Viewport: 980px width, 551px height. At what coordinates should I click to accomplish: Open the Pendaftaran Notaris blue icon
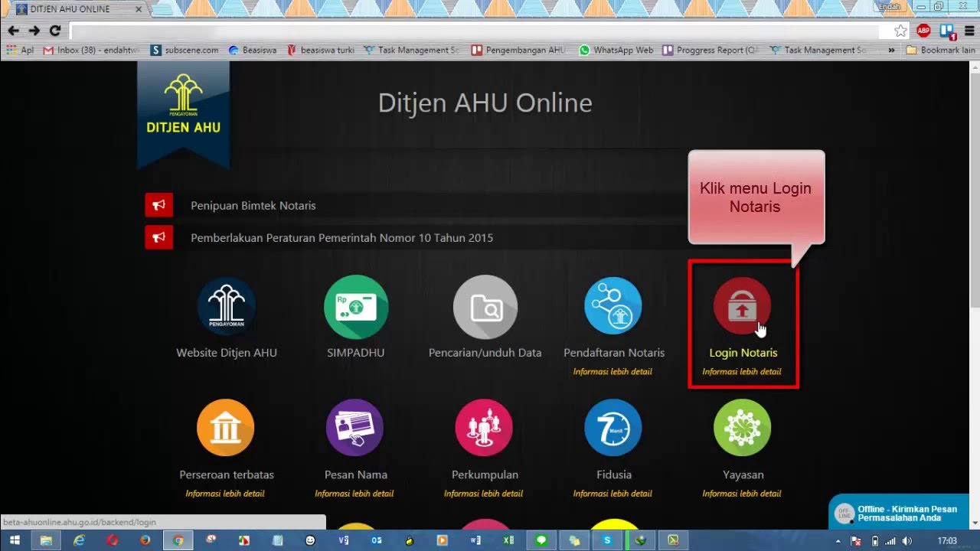click(x=613, y=306)
